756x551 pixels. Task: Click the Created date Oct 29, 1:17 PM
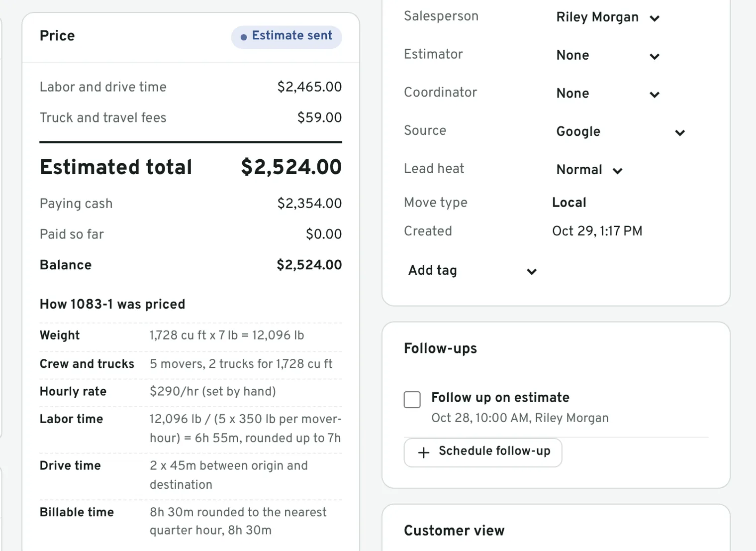(597, 231)
